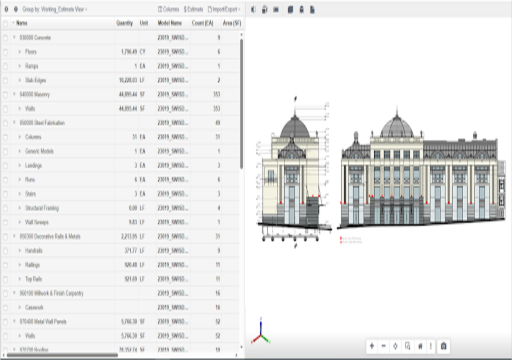Open the Import/Export menu
The image size is (512, 360).
224,9
